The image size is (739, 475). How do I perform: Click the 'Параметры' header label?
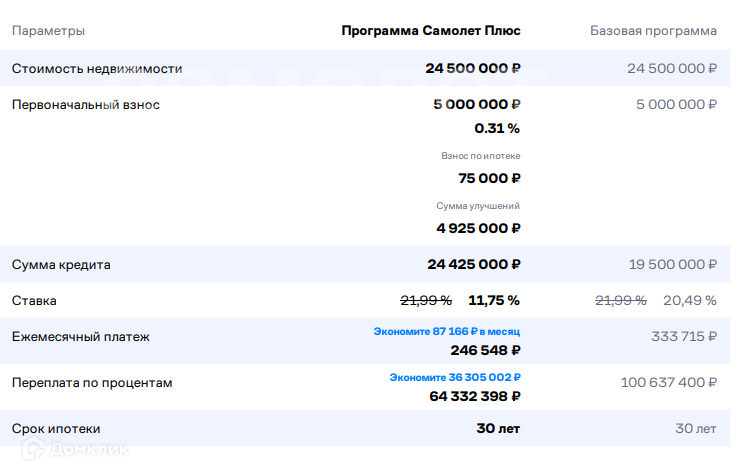click(48, 31)
